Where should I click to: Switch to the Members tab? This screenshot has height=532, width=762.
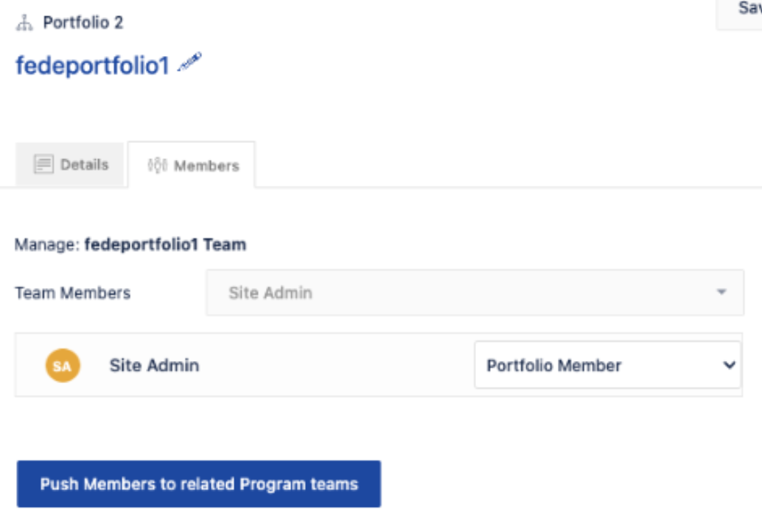[x=192, y=166]
